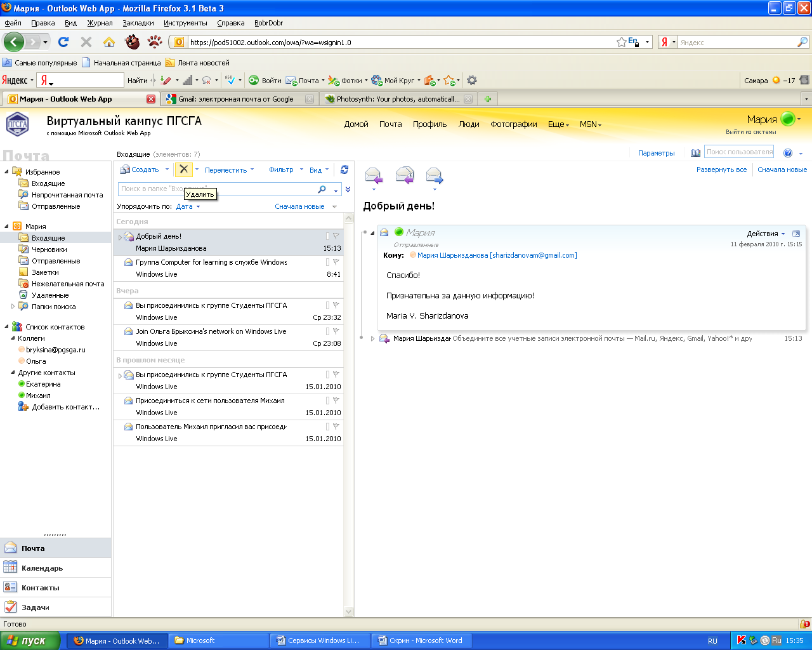Click the PGSGA campus logo

[18, 124]
